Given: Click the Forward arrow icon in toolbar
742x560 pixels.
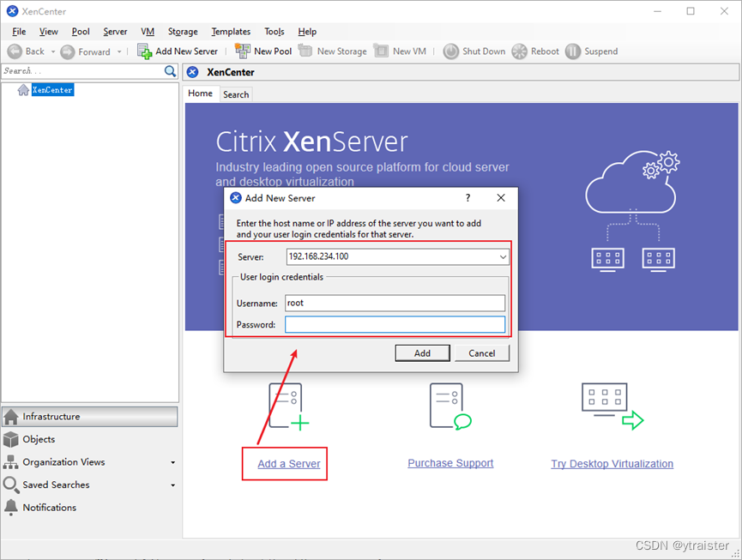Looking at the screenshot, I should 68,51.
